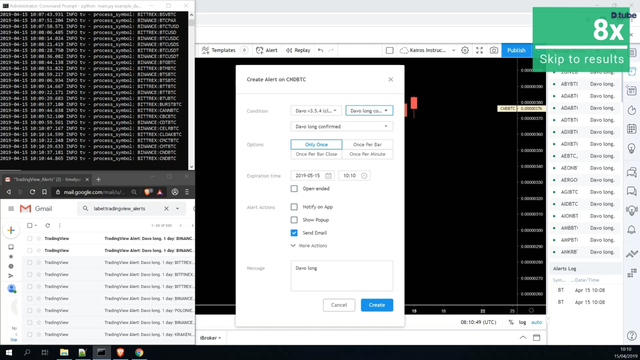This screenshot has height=360, width=640.
Task: Click the blue Publish button
Action: (516, 50)
